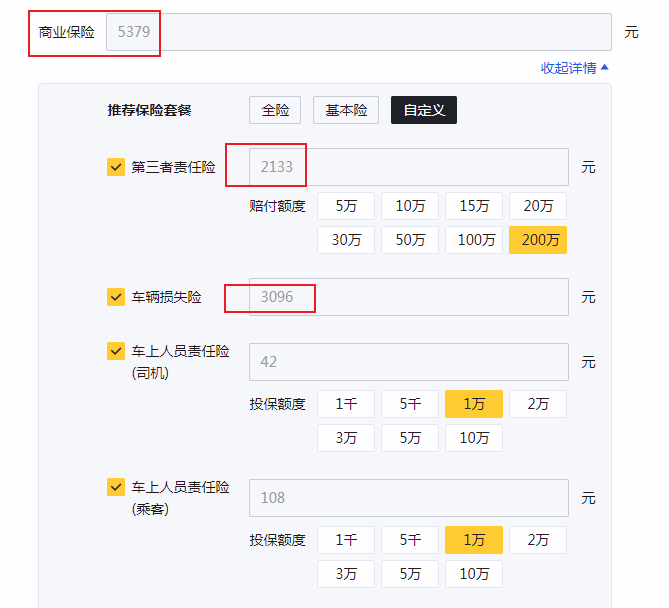Viewport: 669px width, 608px height.
Task: Pick 30万 third-party compensation option
Action: click(x=346, y=240)
